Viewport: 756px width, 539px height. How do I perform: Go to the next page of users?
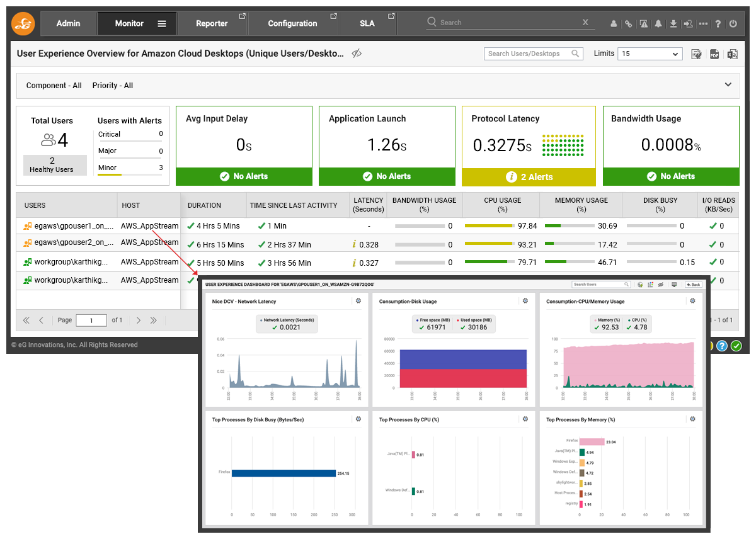(139, 321)
